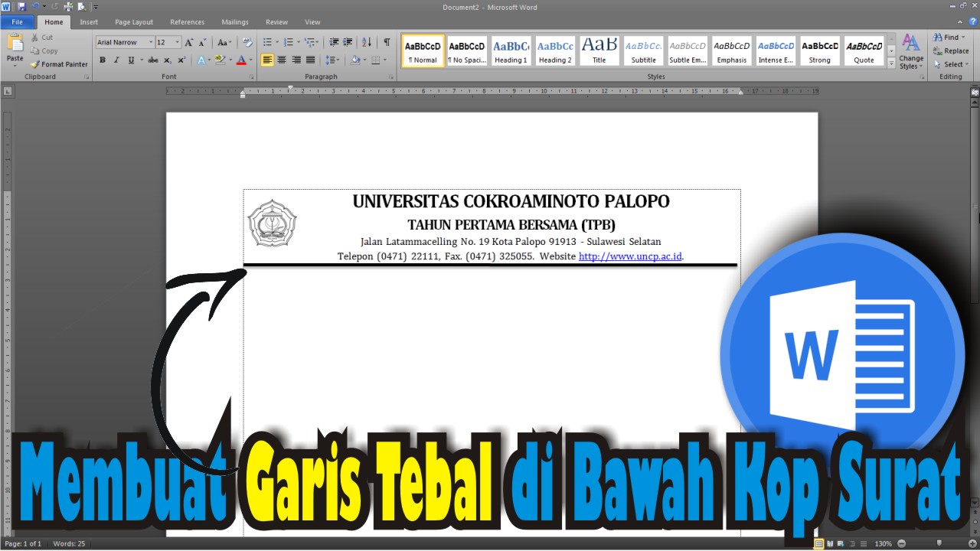The image size is (980, 551).
Task: Toggle Bold formatting
Action: point(103,60)
